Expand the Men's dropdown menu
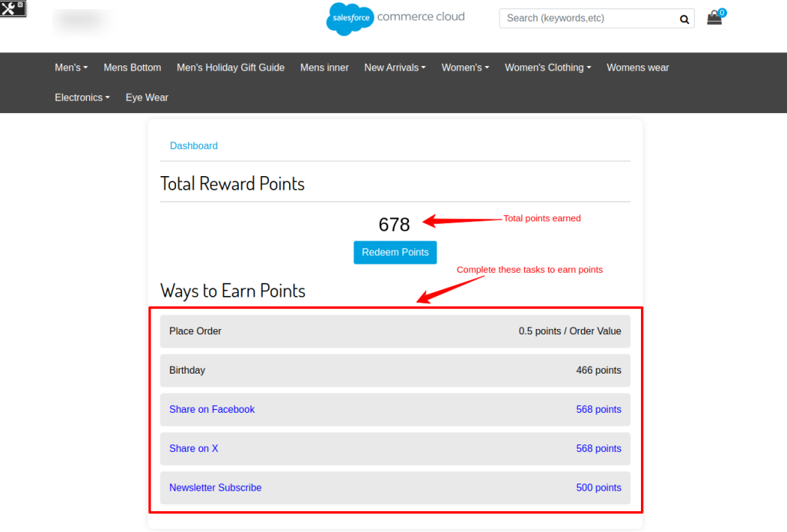 click(71, 68)
